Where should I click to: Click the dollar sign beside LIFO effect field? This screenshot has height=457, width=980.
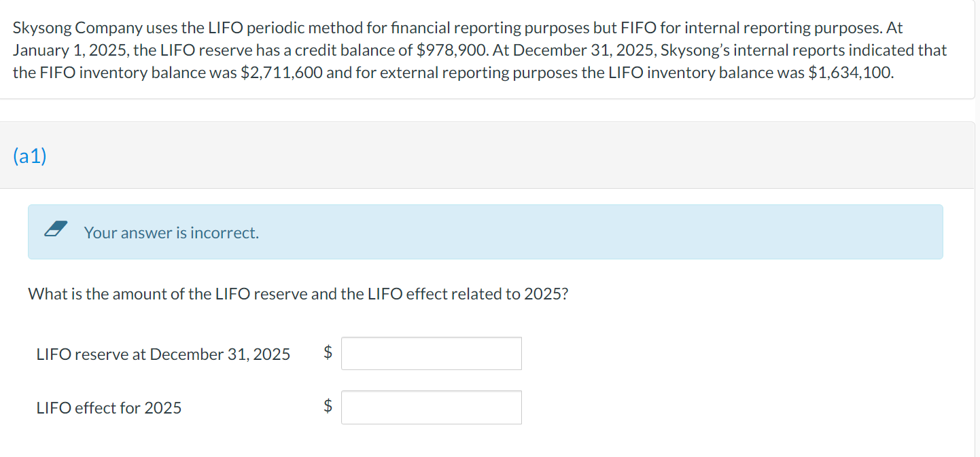327,407
